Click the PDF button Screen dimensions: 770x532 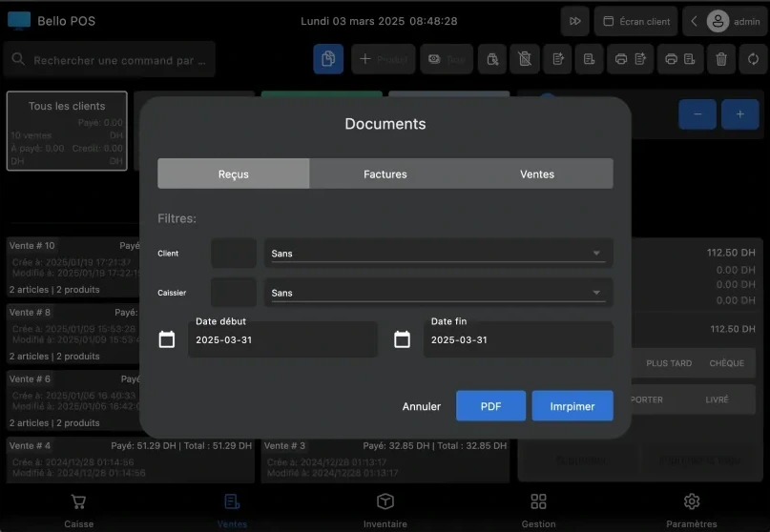coord(490,406)
